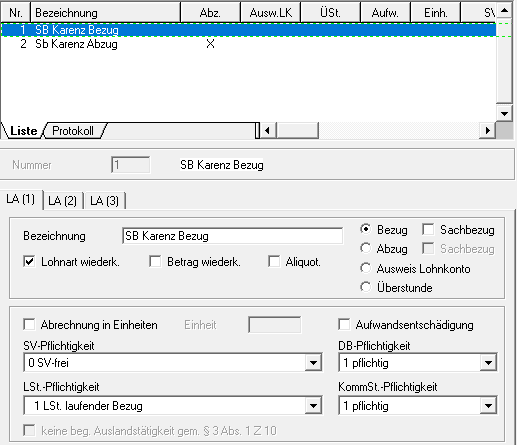Uncheck Lohnart wiederk. checkbox

pos(29,262)
